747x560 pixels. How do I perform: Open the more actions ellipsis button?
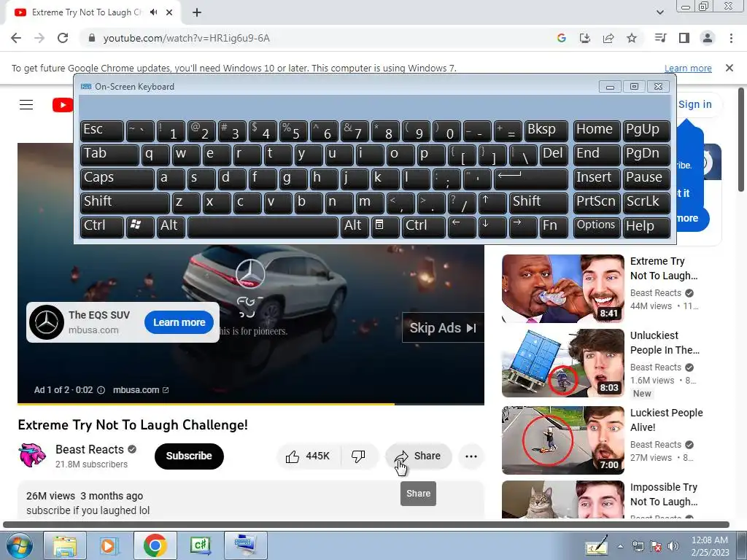(471, 456)
